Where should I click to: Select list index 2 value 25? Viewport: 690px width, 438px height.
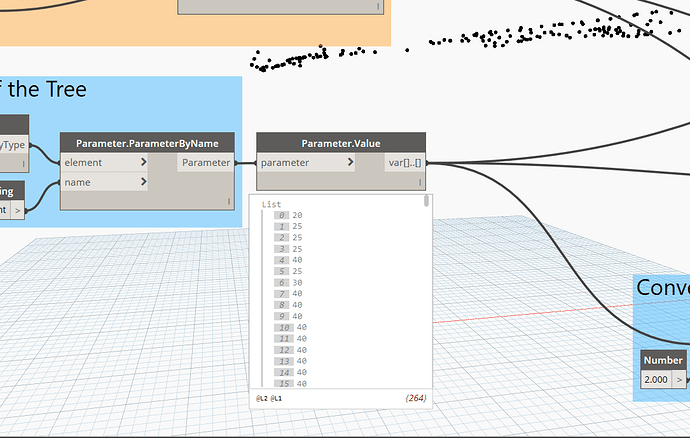(x=288, y=238)
